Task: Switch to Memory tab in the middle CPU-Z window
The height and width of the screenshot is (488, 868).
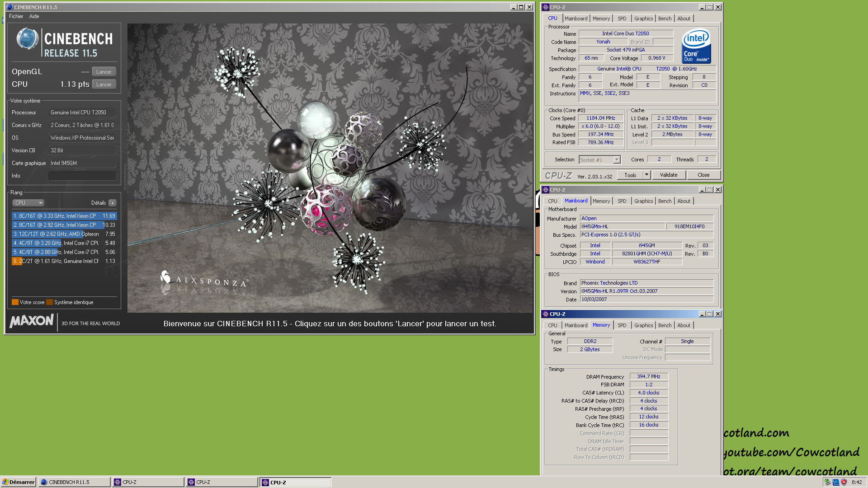Action: [601, 201]
